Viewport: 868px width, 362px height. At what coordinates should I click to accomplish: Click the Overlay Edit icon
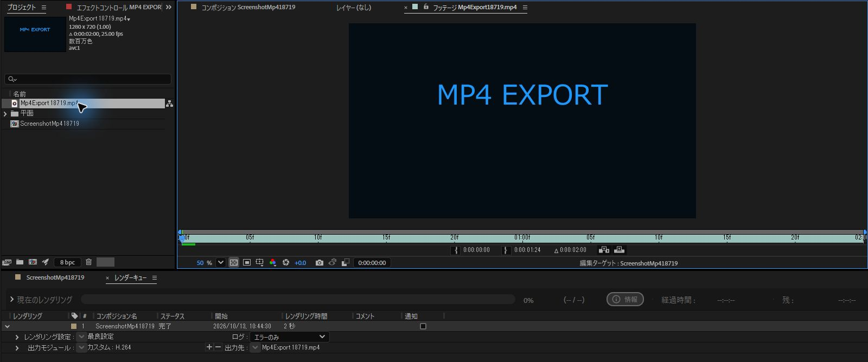[x=619, y=250]
